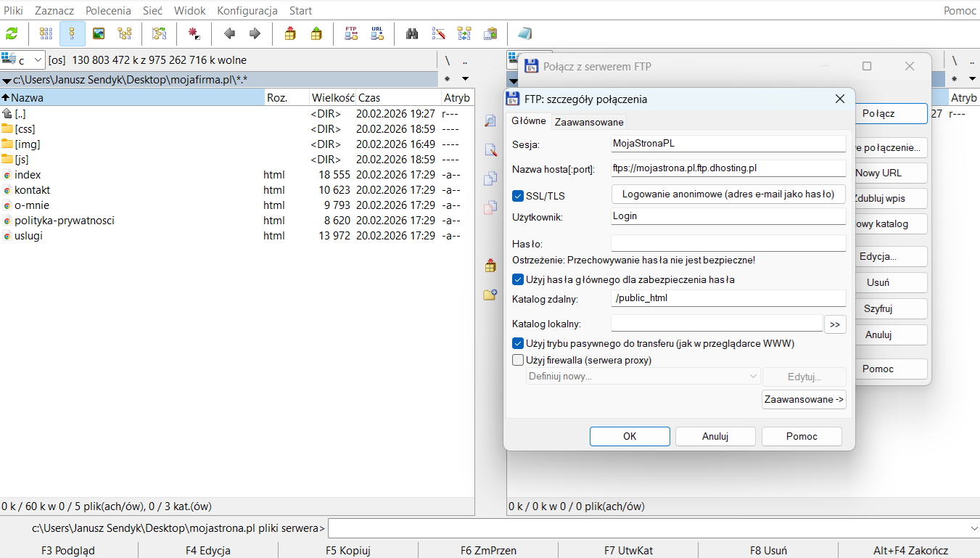Screen dimensions: 980x558
Task: Disable the SSL/TLS checkbox
Action: (x=517, y=194)
